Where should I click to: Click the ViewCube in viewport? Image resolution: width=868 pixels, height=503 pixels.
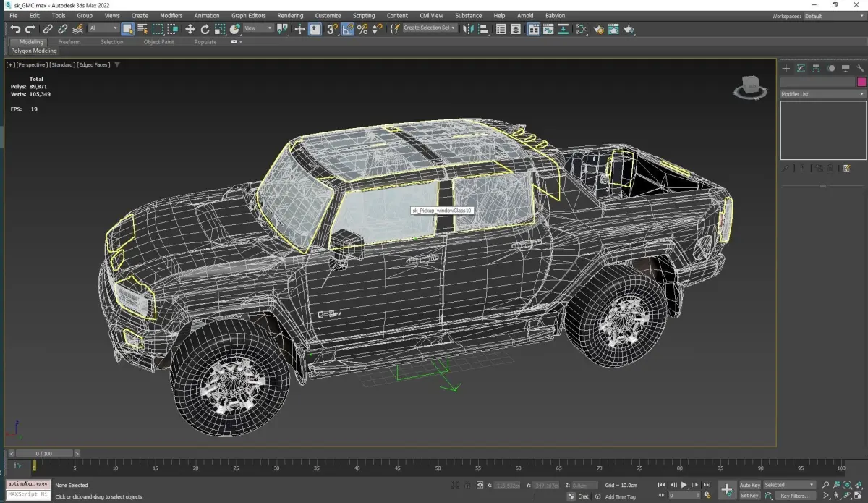751,87
